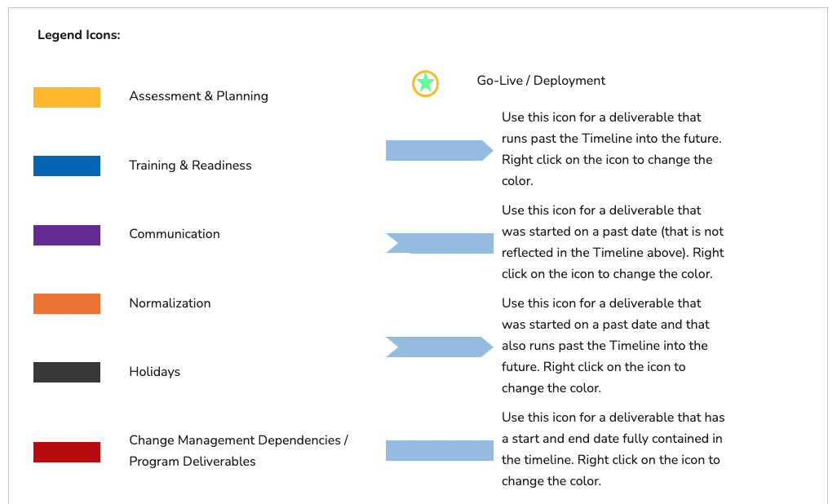Click the Change Management Dependencies / Program Deliverables text
This screenshot has height=504, width=837.
coord(238,451)
